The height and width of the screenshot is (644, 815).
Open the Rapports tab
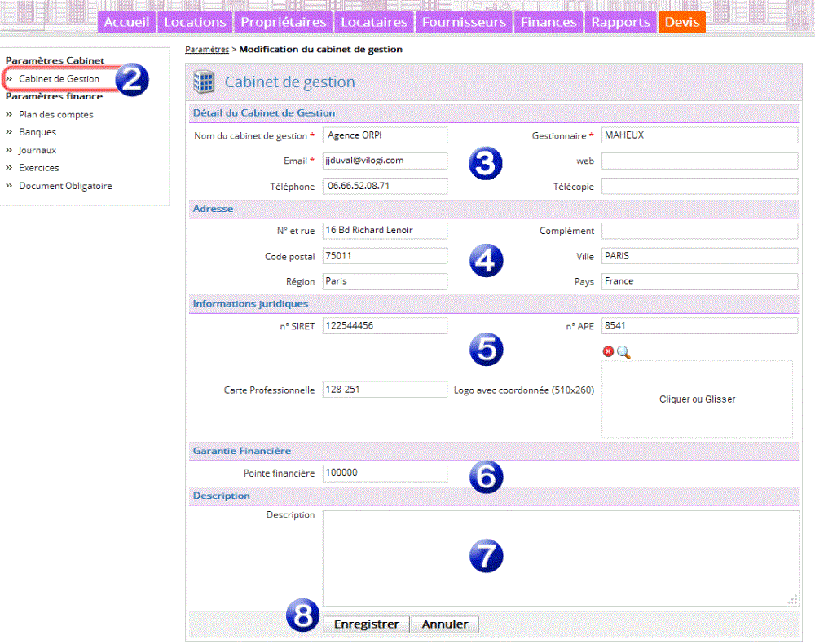tap(620, 22)
